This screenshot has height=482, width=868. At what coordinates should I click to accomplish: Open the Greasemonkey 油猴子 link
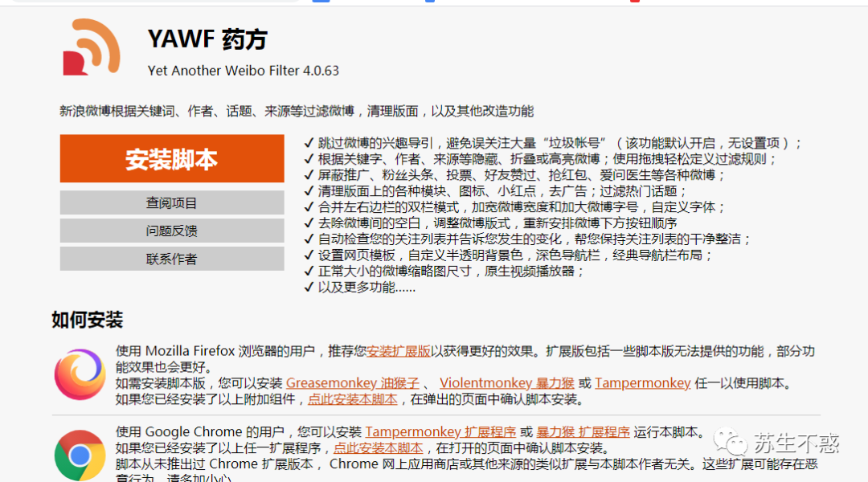tap(353, 383)
